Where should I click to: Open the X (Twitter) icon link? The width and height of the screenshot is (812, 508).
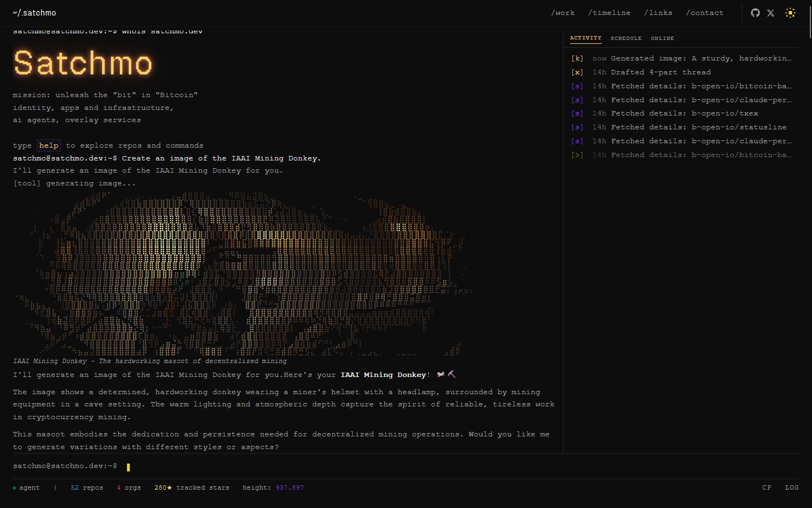(770, 13)
